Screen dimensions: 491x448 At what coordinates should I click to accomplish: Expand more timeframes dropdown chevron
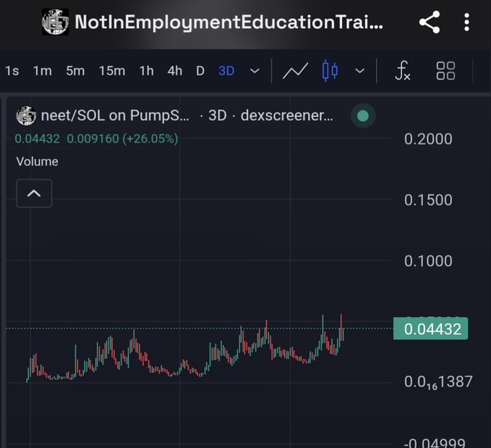click(255, 71)
